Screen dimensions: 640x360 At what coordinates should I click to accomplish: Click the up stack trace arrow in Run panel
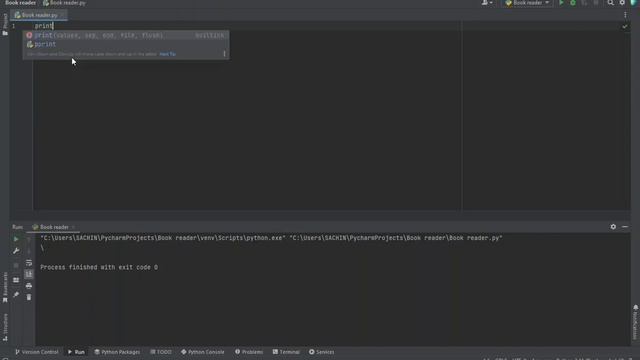pos(29,240)
